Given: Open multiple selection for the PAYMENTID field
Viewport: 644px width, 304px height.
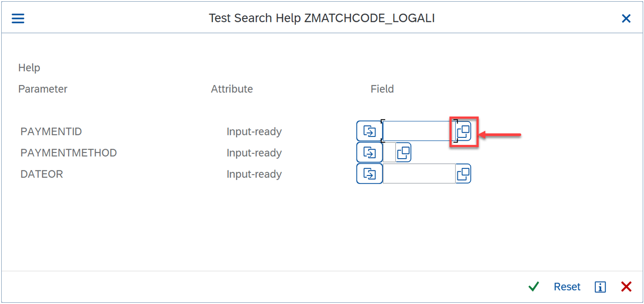Looking at the screenshot, I should pyautogui.click(x=463, y=130).
